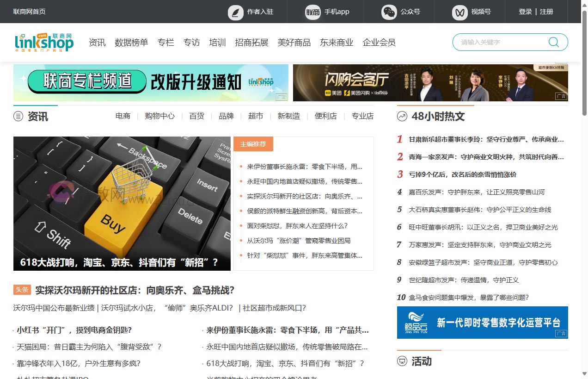
Task: Click the circled icon beside 资讯 heading
Action: (18, 116)
